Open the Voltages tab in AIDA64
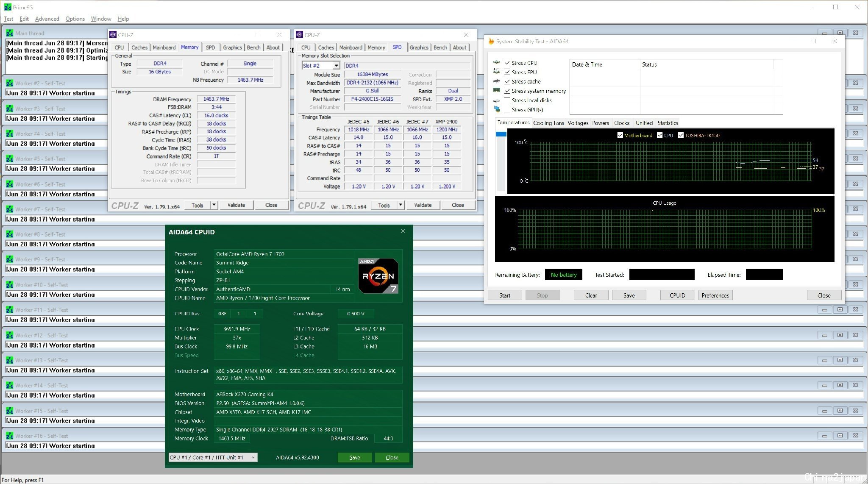The image size is (868, 484). click(578, 123)
